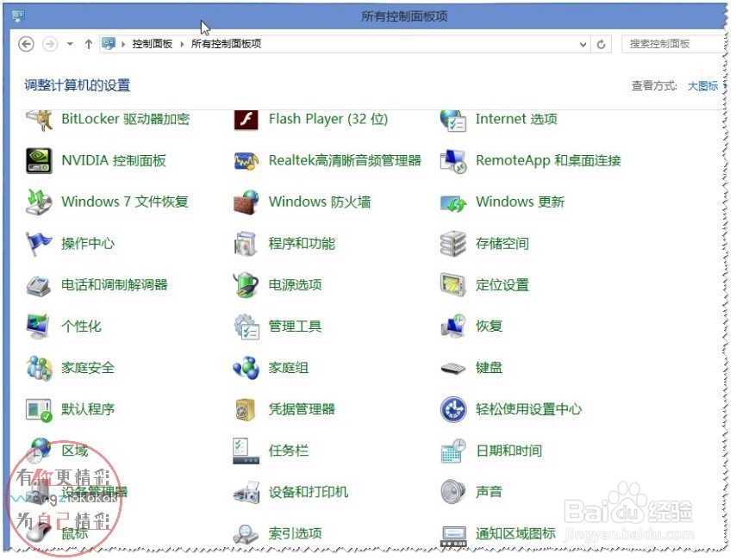Screen dimensions: 736x560
Task: Open the 区域 globe clock icon
Action: tap(39, 451)
